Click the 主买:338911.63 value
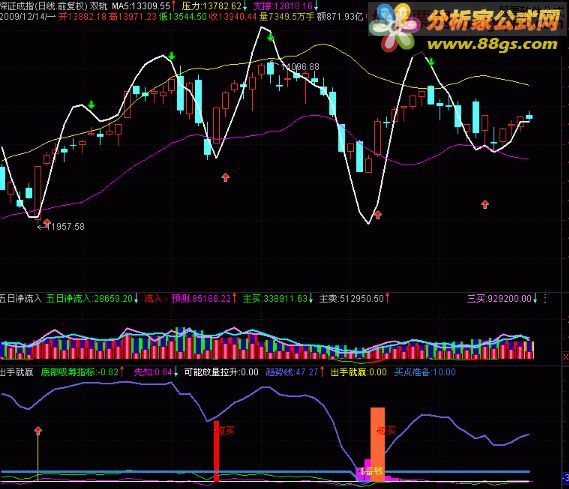The height and width of the screenshot is (489, 569). click(x=275, y=299)
